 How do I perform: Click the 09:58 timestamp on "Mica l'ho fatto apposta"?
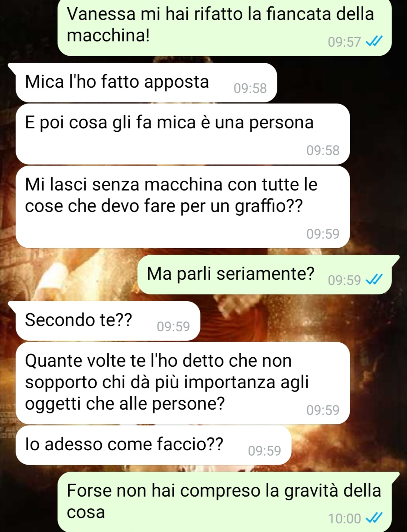[250, 88]
